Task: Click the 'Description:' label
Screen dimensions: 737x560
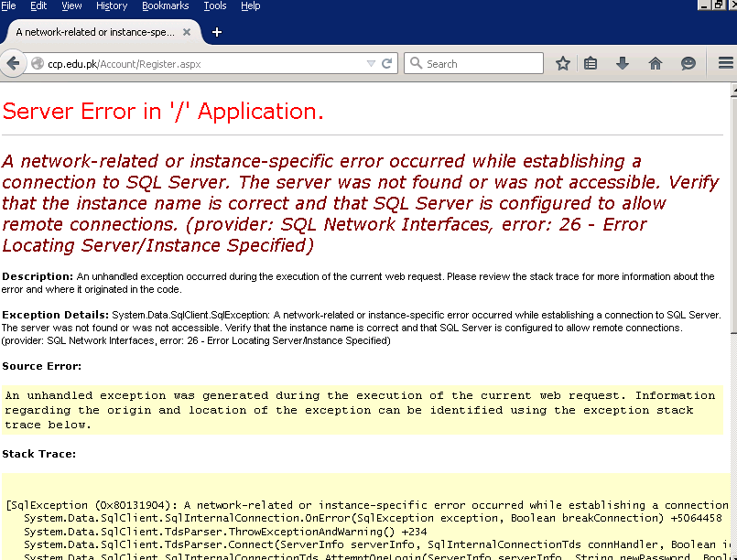Action: tap(38, 276)
